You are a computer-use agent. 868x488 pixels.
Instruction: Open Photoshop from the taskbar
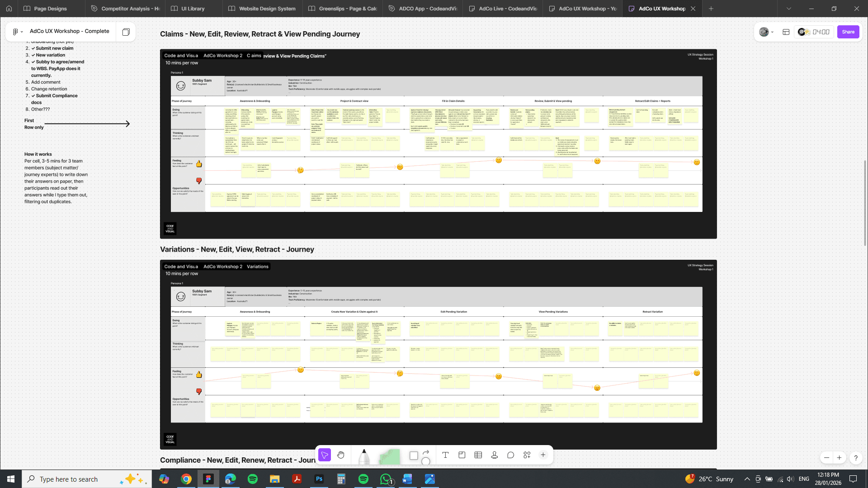click(x=319, y=479)
